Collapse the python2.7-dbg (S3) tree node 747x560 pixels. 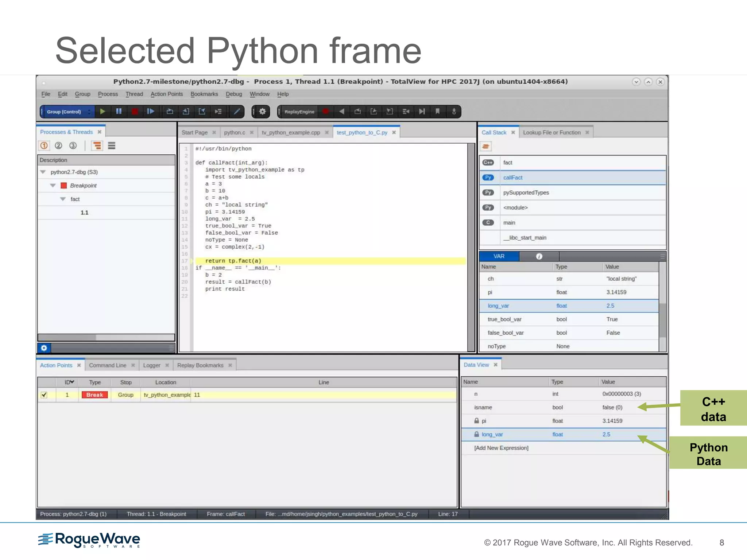[43, 172]
